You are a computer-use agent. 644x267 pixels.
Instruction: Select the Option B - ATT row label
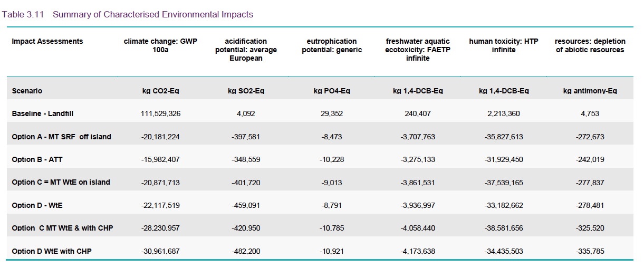[37, 160]
